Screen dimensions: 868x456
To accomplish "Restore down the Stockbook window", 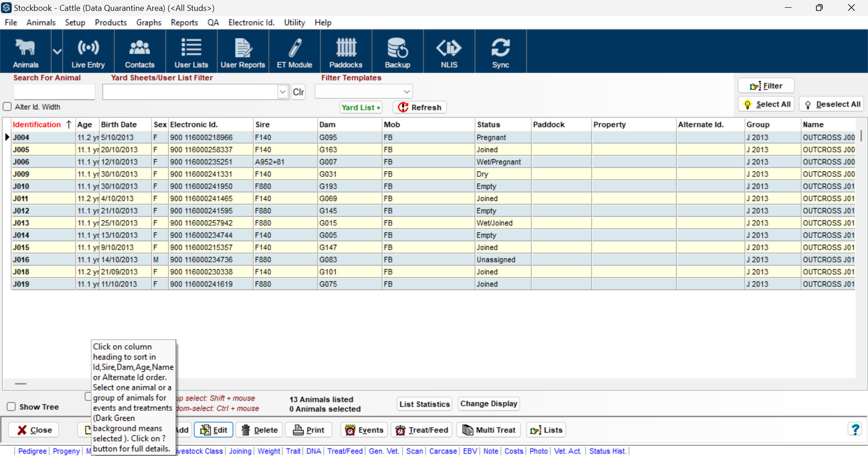I will click(819, 8).
